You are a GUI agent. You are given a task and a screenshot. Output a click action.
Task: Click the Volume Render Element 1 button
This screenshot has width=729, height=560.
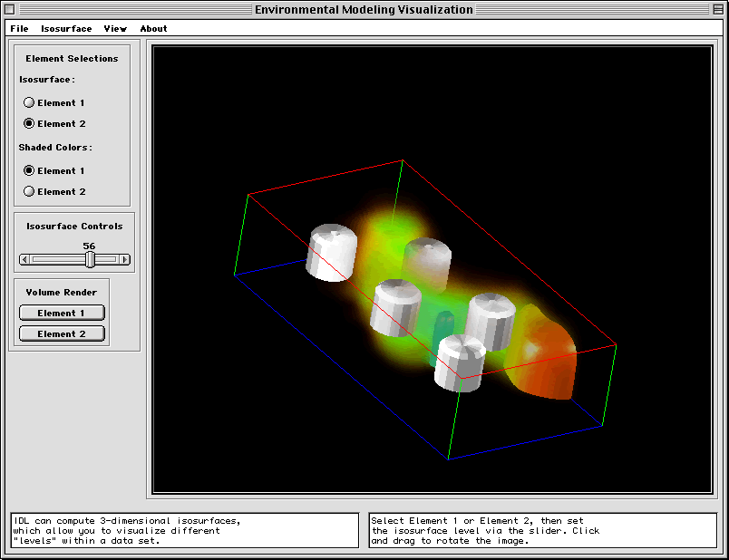[62, 313]
